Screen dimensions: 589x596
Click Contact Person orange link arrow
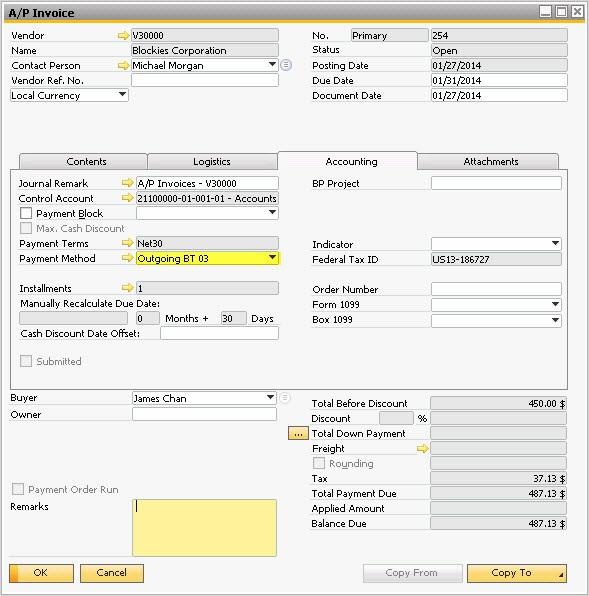[123, 66]
